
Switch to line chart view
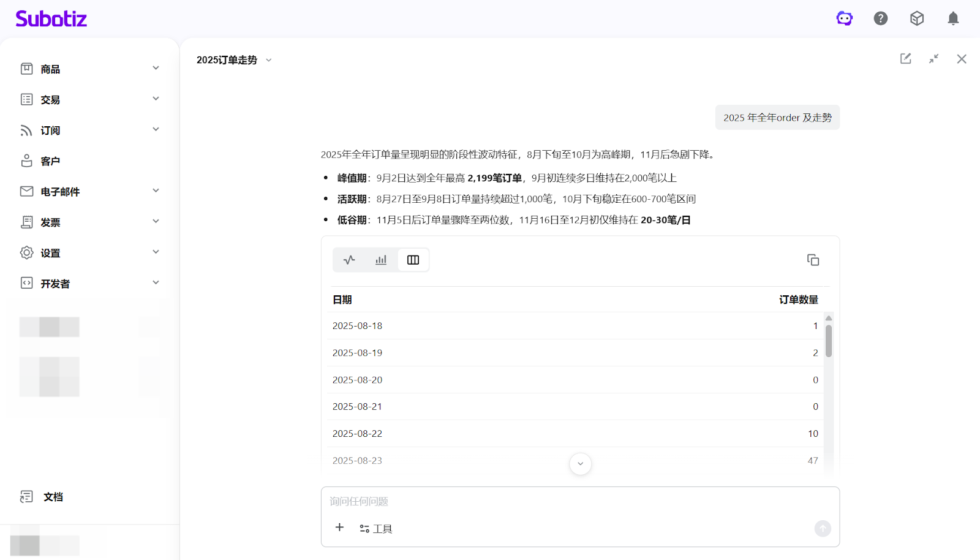(x=349, y=260)
